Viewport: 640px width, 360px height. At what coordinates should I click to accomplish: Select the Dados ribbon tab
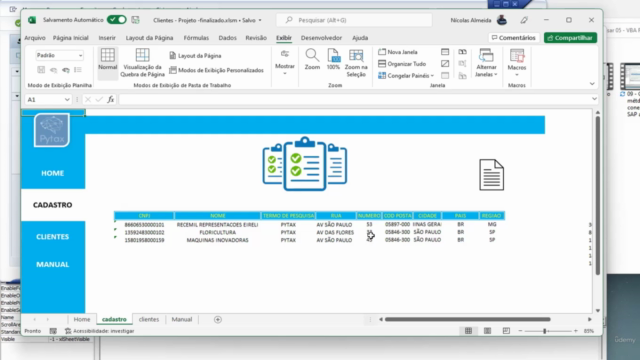(x=227, y=38)
